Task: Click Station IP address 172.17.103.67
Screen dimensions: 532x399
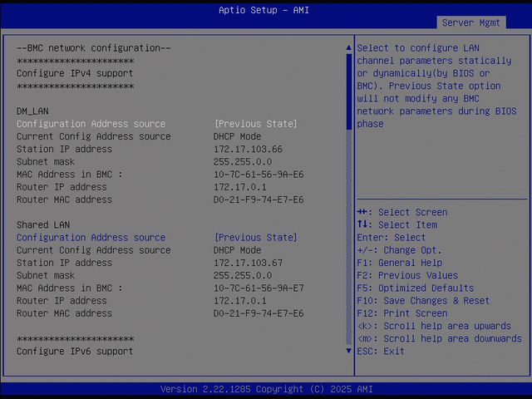Action: tap(248, 263)
